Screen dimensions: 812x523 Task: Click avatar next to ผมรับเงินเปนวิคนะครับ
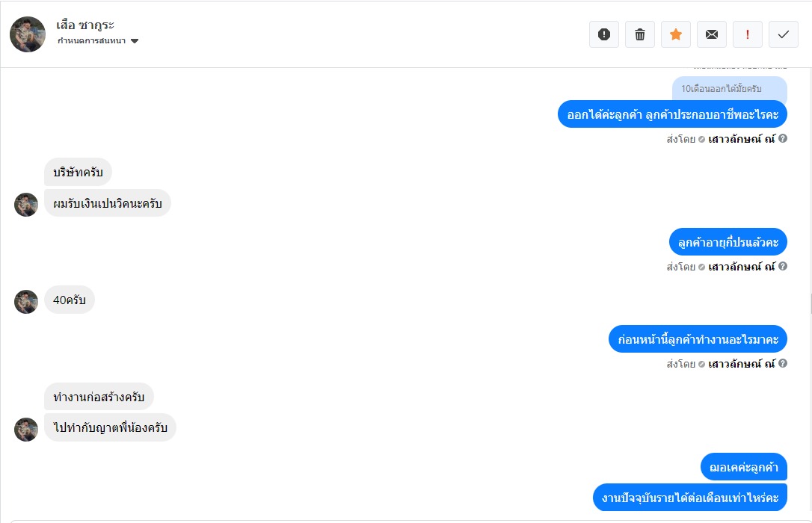(x=26, y=205)
